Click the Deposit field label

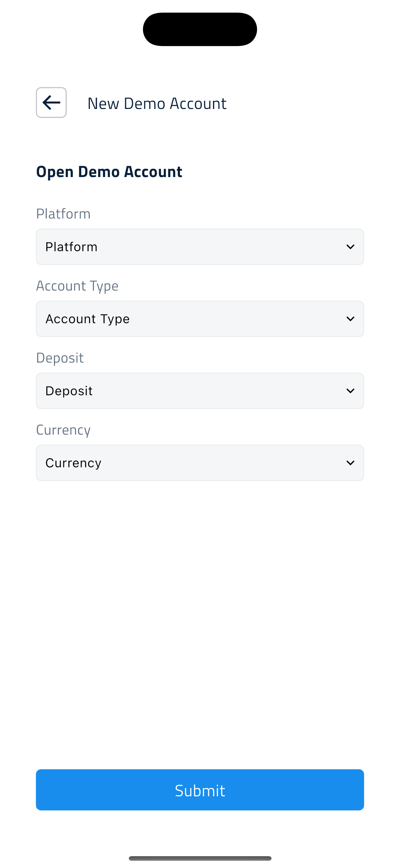[60, 358]
